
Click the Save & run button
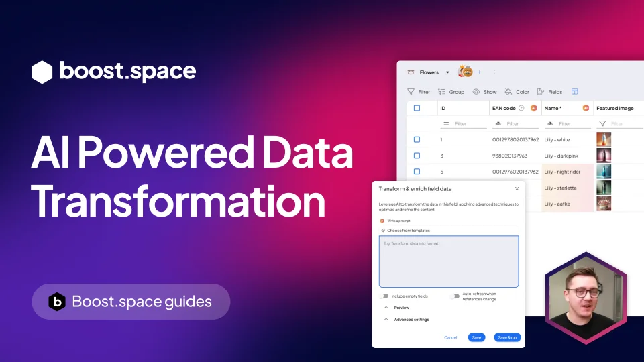pos(507,337)
